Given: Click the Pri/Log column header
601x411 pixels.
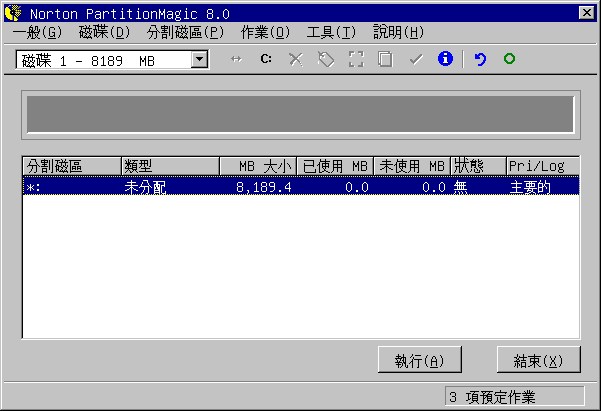Looking at the screenshot, I should coord(543,166).
